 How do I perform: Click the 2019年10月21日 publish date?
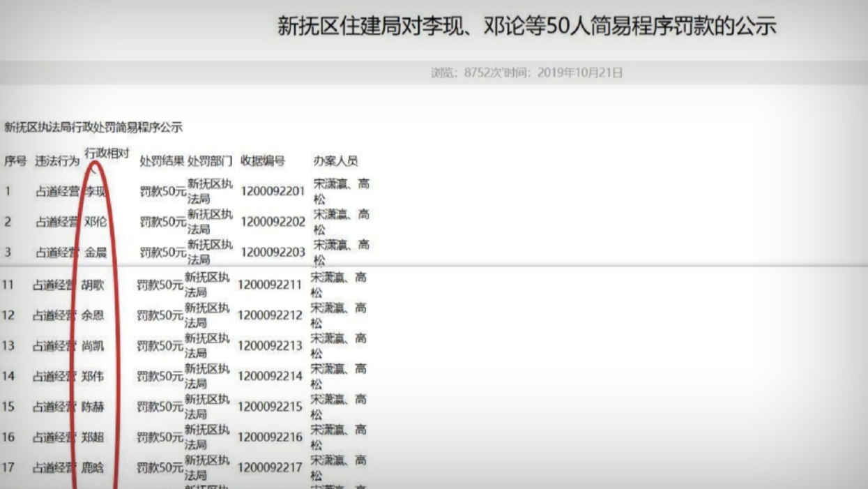[x=579, y=73]
